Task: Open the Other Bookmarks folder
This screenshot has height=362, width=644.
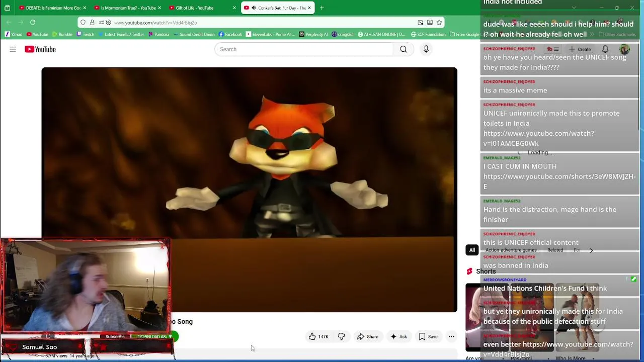Action: tap(617, 34)
